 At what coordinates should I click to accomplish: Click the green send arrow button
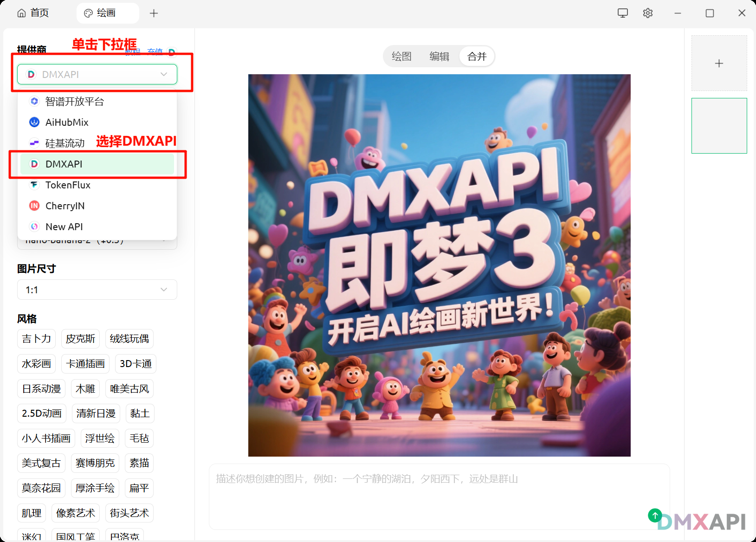tap(654, 515)
